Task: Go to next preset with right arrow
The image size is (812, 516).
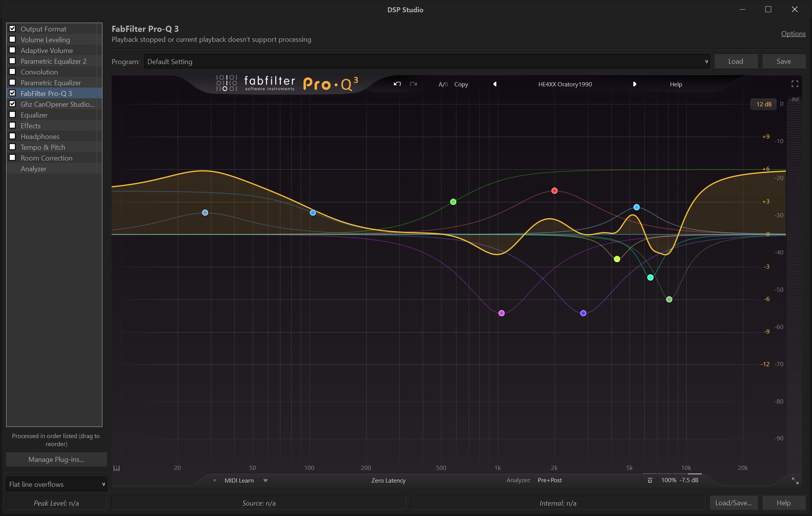Action: pos(634,84)
